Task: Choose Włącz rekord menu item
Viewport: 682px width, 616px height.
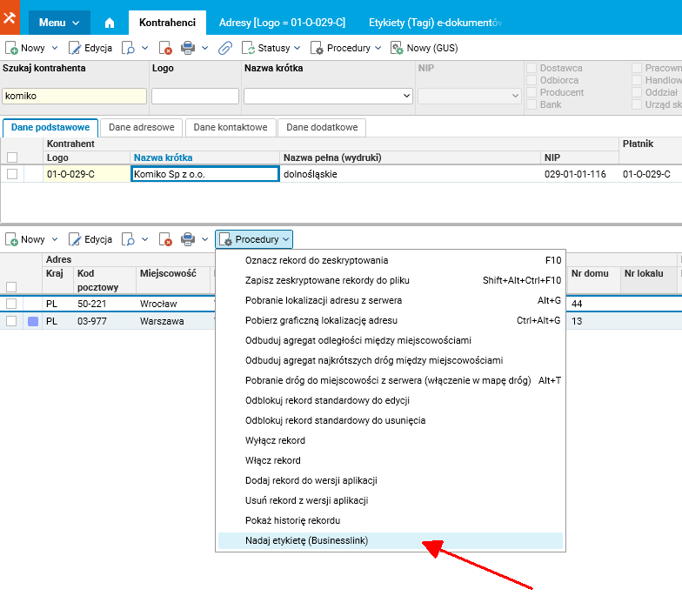Action: pos(391,461)
